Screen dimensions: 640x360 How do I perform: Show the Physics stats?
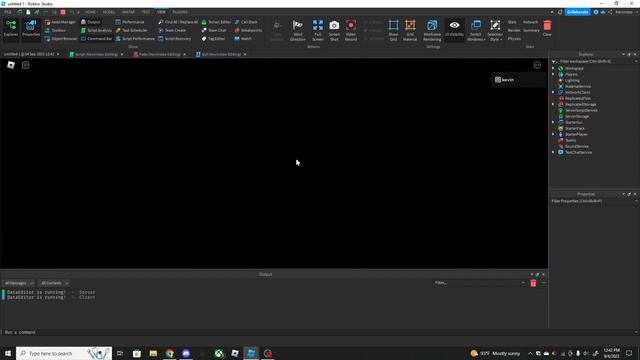tap(514, 39)
